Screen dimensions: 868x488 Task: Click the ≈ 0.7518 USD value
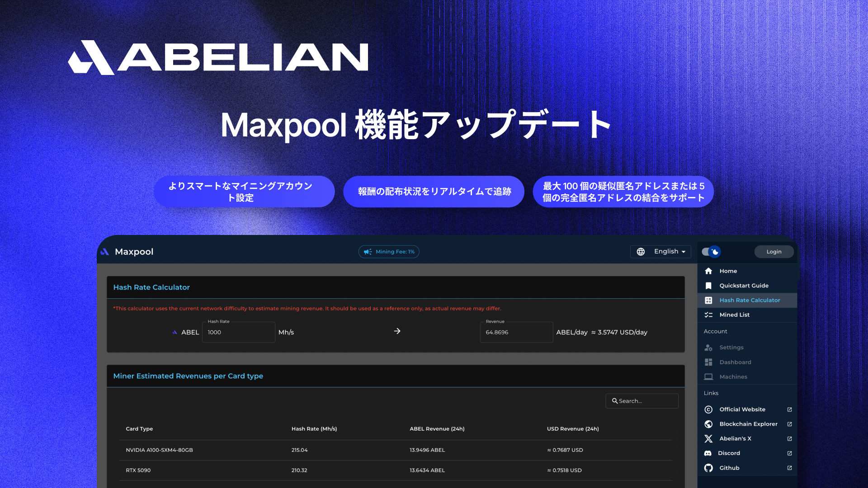click(x=564, y=470)
